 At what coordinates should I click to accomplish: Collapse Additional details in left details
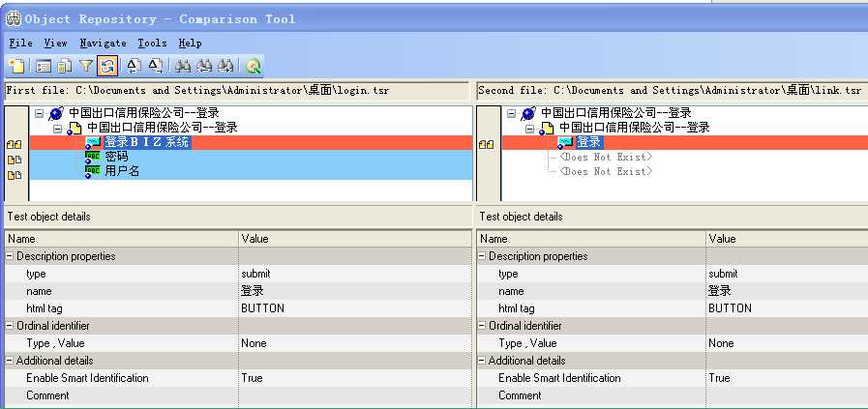(10, 361)
